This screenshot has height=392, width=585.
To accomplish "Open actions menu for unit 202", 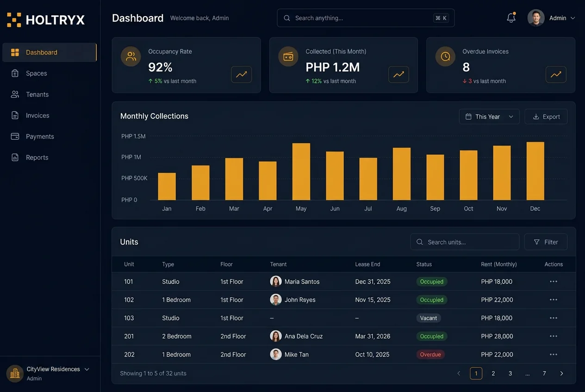I will [x=553, y=355].
